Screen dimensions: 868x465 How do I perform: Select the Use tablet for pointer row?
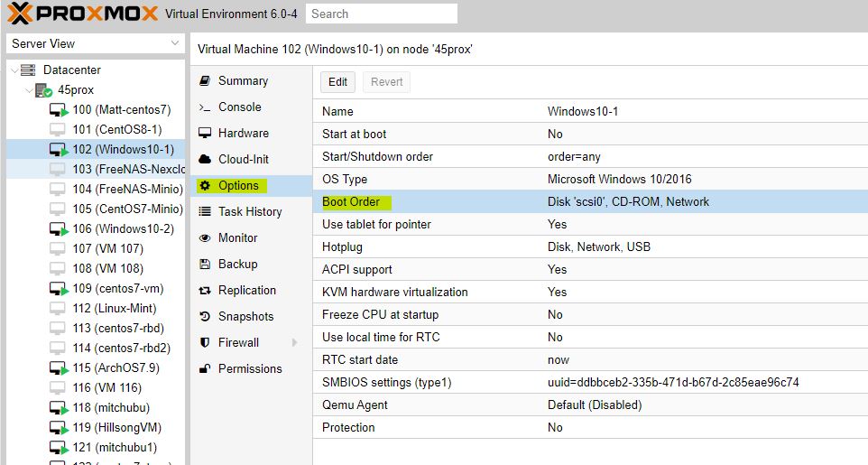(x=590, y=225)
